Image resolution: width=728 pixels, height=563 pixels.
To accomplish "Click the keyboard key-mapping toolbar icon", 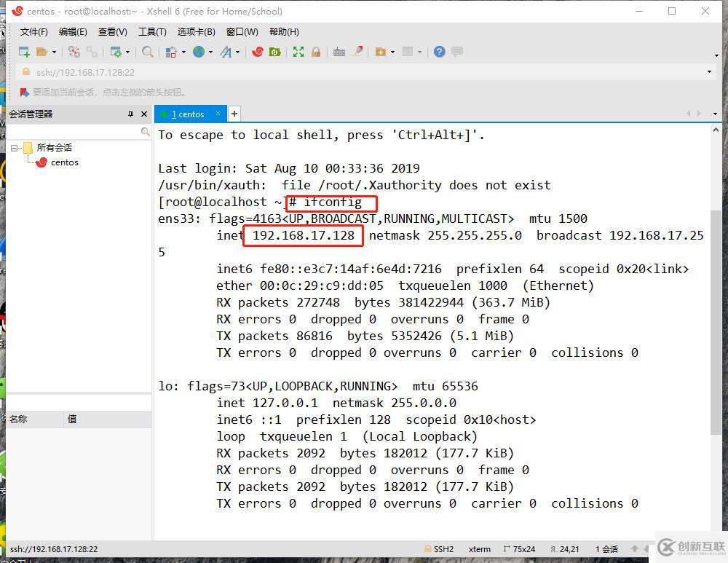I will point(339,52).
